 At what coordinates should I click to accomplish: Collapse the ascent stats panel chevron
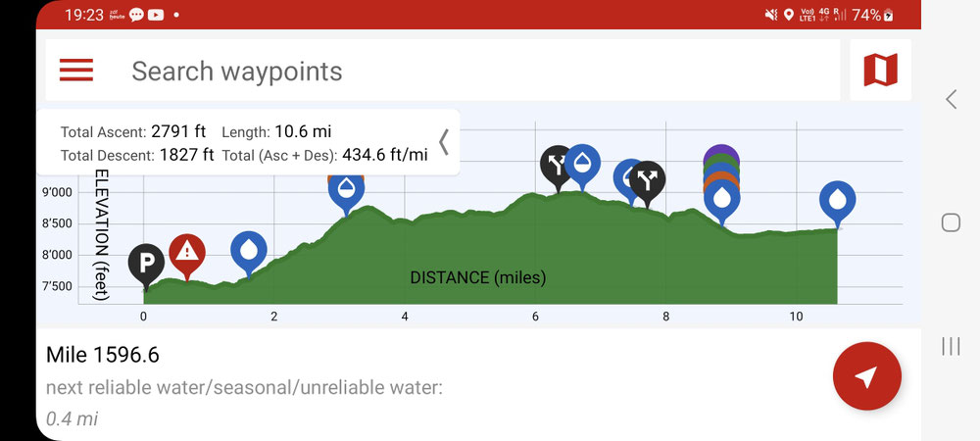pyautogui.click(x=443, y=142)
